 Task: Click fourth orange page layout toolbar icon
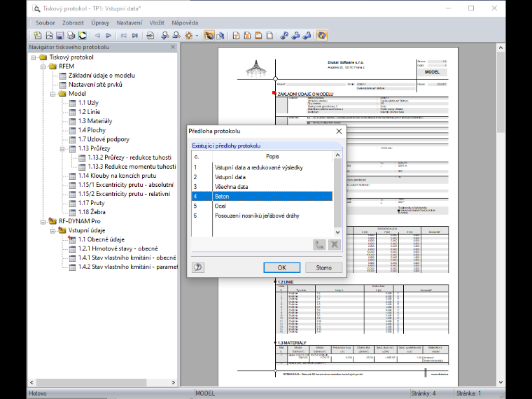(269, 35)
